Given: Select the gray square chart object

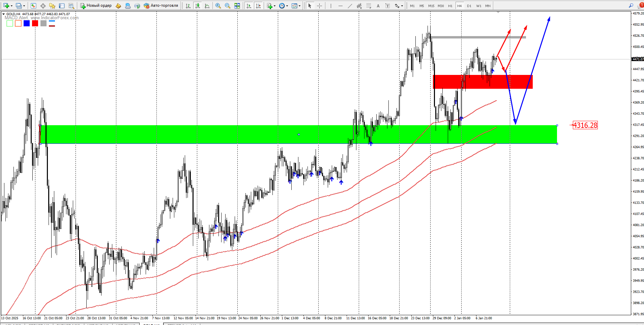Looking at the screenshot, I should 43,23.
